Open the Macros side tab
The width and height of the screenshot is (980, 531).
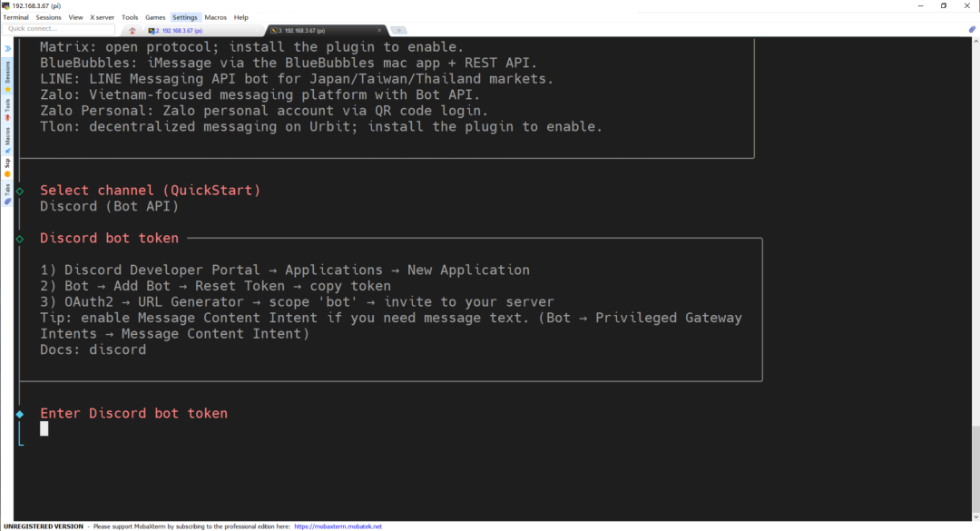click(7, 140)
